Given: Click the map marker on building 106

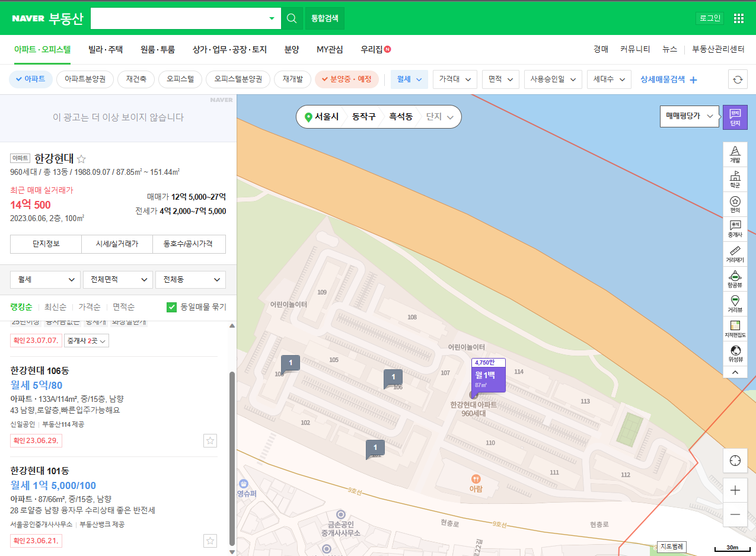Looking at the screenshot, I should (x=393, y=378).
